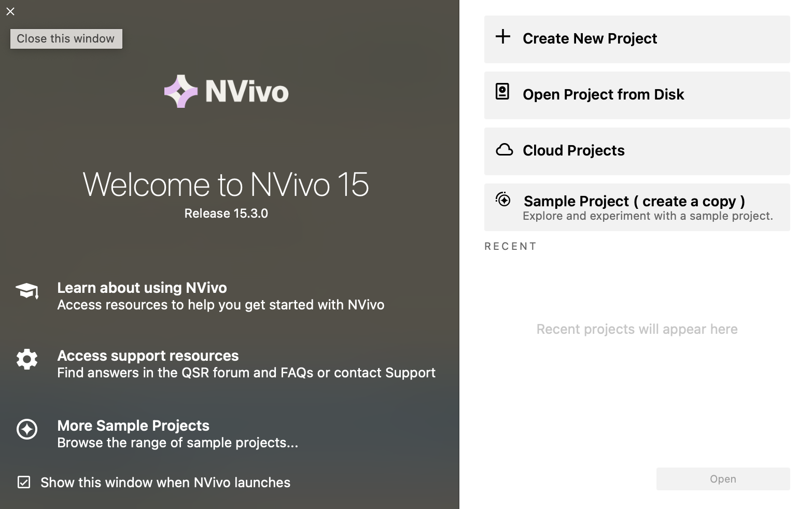This screenshot has height=509, width=812.
Task: Open the Learn about using NVivo link
Action: (x=142, y=288)
